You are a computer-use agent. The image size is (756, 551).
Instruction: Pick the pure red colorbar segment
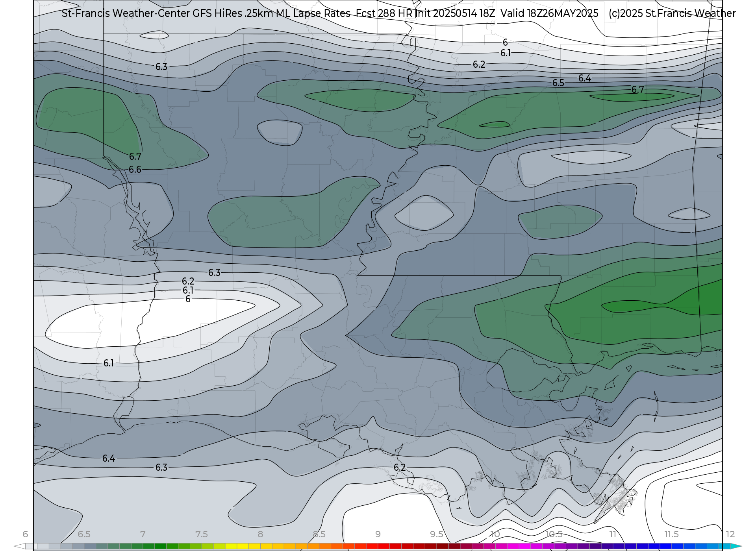(x=384, y=546)
